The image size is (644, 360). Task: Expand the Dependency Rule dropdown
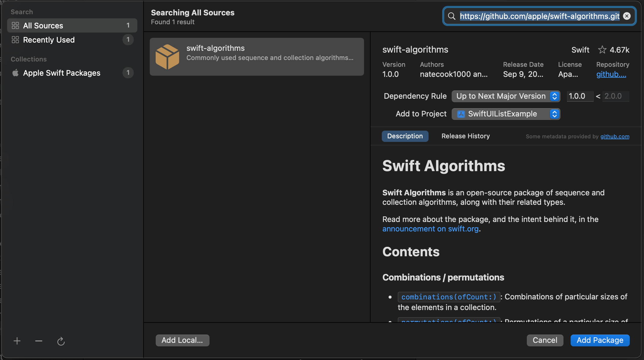[506, 95]
